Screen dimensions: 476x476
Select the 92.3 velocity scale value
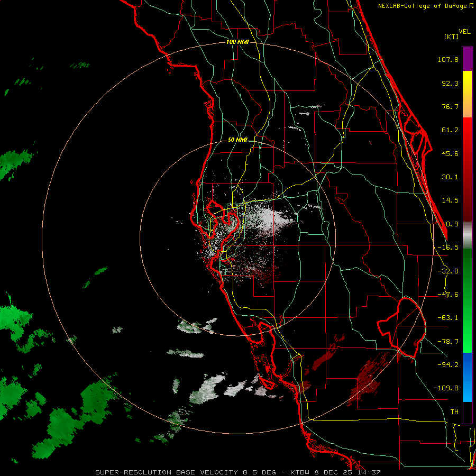click(450, 83)
